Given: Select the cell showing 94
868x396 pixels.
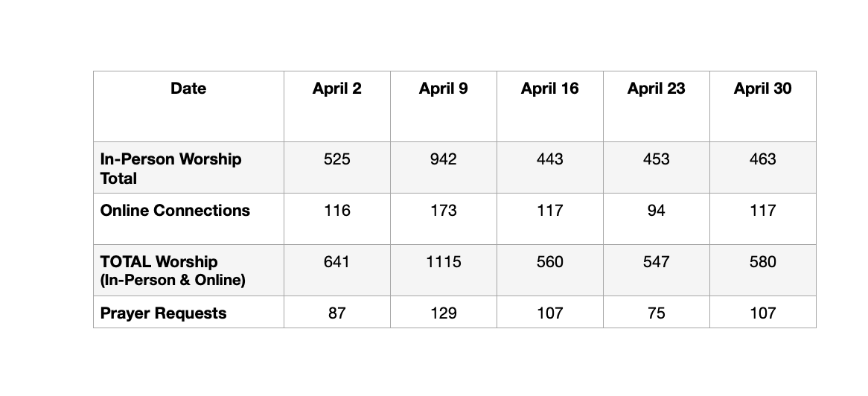Looking at the screenshot, I should [x=656, y=219].
